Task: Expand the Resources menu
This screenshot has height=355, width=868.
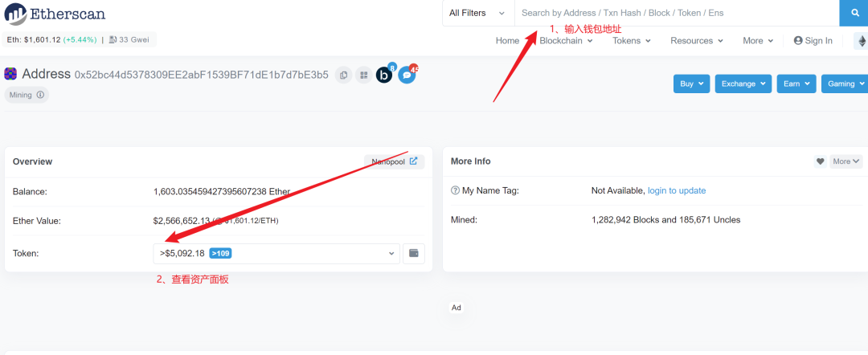Action: pos(696,40)
